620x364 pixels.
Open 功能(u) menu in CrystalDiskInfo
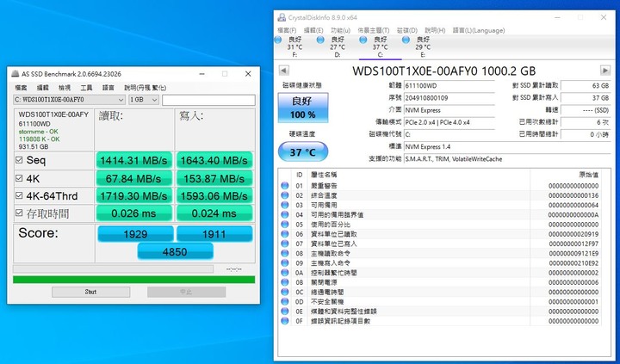tap(340, 30)
